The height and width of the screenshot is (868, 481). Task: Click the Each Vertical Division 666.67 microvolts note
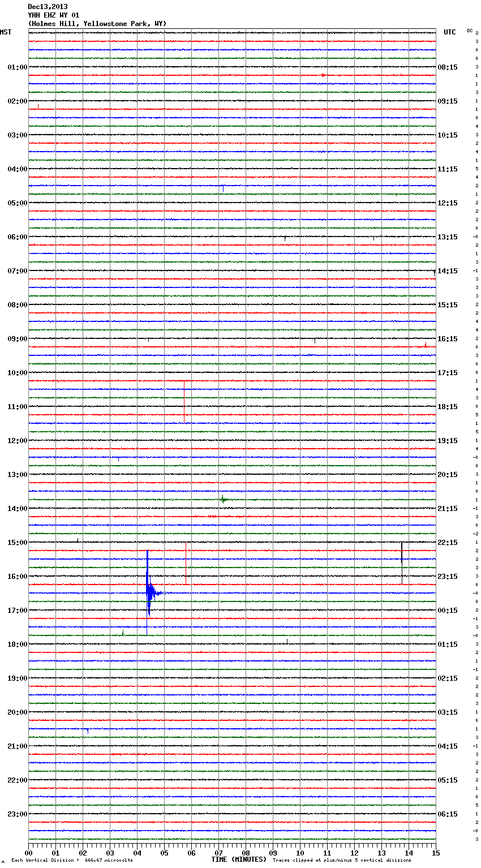72,860
